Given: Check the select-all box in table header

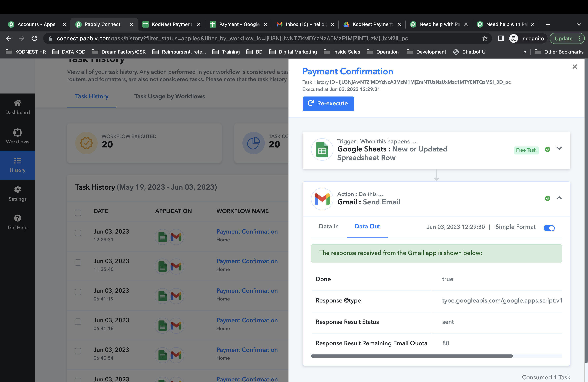Looking at the screenshot, I should coord(78,212).
